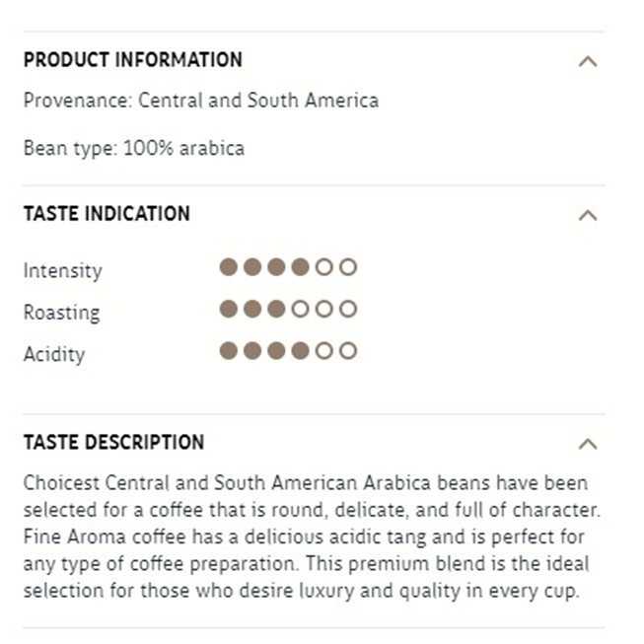Click the Taste Indication heading
This screenshot has width=644, height=644.
[x=107, y=214]
